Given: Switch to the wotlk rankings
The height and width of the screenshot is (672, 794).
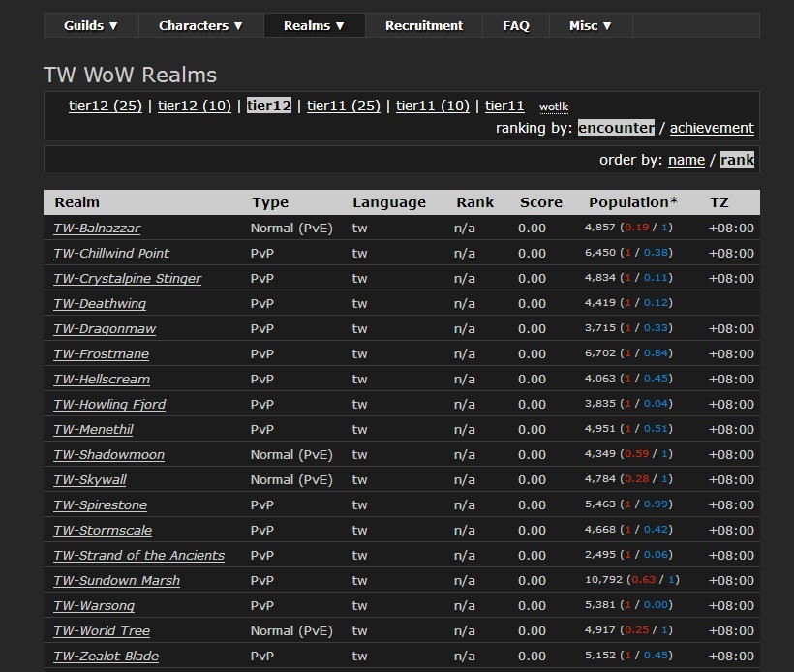Looking at the screenshot, I should pyautogui.click(x=554, y=107).
